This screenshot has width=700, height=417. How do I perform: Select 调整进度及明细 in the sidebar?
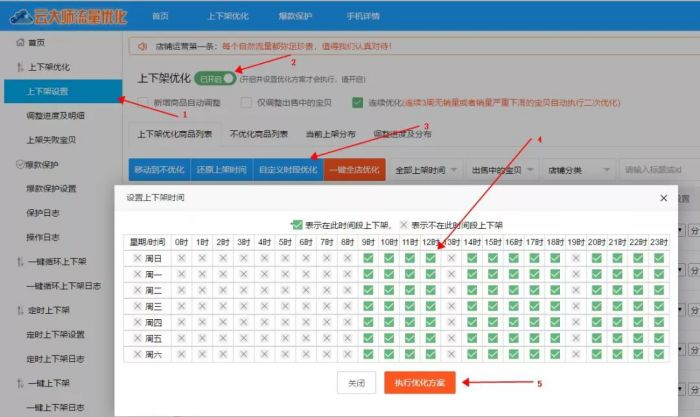click(55, 116)
